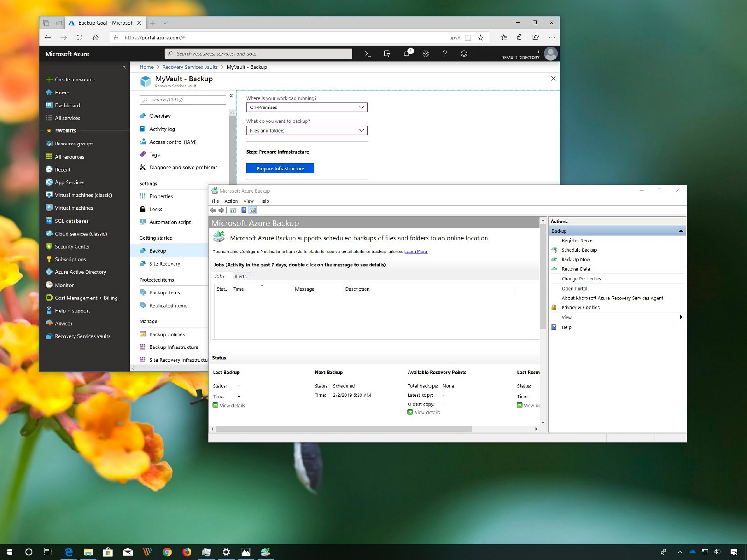Open Firefox from taskbar
747x560 pixels.
pyautogui.click(x=187, y=552)
